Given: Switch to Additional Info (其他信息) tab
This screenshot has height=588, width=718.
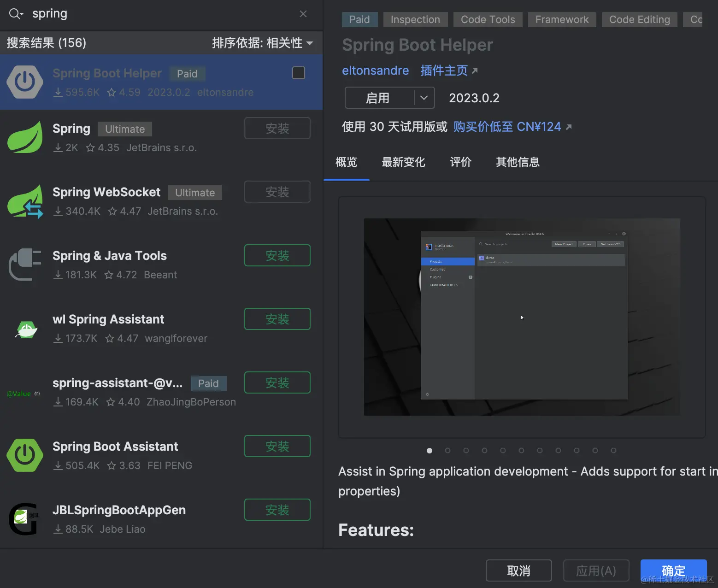Looking at the screenshot, I should click(518, 162).
